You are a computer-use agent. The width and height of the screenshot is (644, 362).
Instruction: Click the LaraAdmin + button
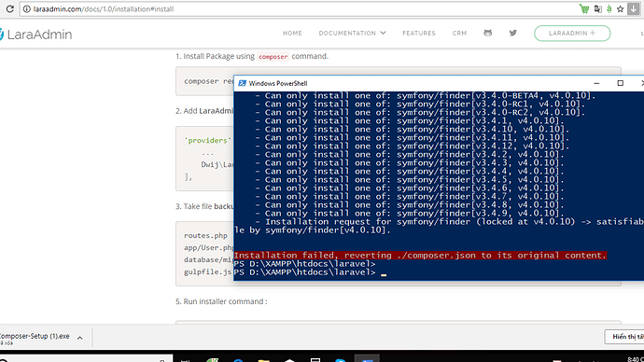click(572, 34)
